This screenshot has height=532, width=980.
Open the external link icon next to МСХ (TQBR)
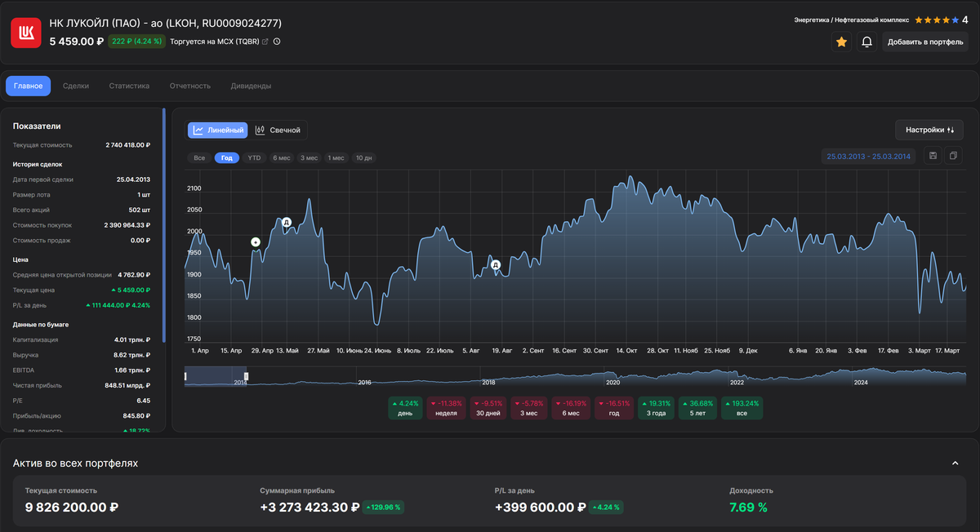[x=265, y=42]
